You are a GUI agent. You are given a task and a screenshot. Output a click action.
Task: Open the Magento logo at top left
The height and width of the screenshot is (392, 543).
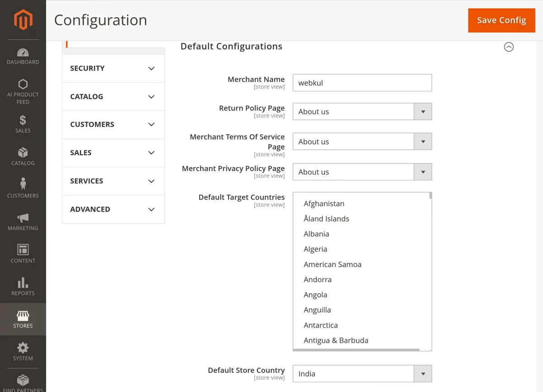[22, 19]
